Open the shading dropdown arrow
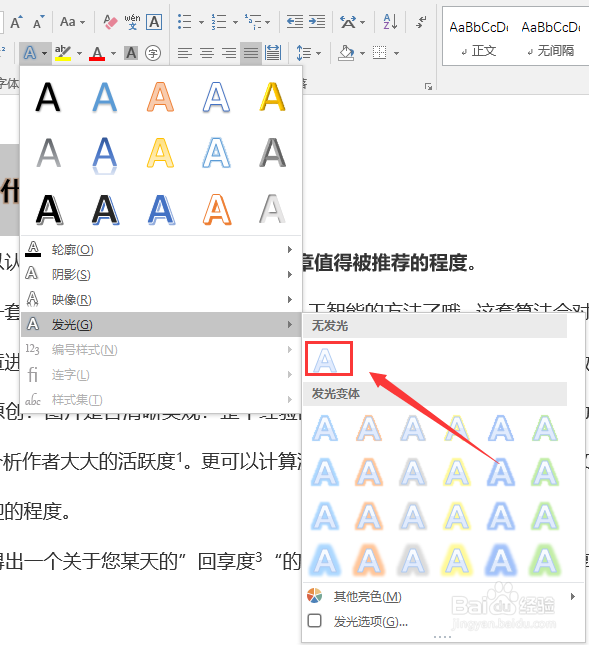The height and width of the screenshot is (645, 589). point(362,53)
